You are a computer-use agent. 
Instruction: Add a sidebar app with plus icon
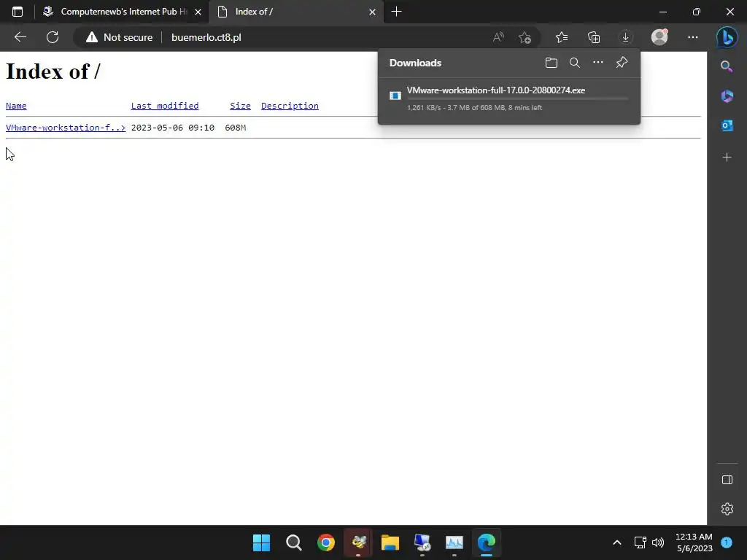[x=727, y=157]
